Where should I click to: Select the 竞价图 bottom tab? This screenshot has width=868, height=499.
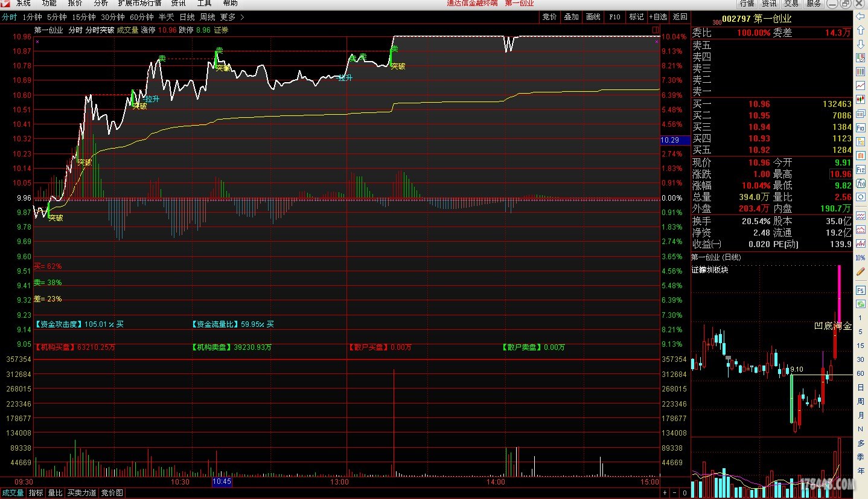(x=112, y=493)
